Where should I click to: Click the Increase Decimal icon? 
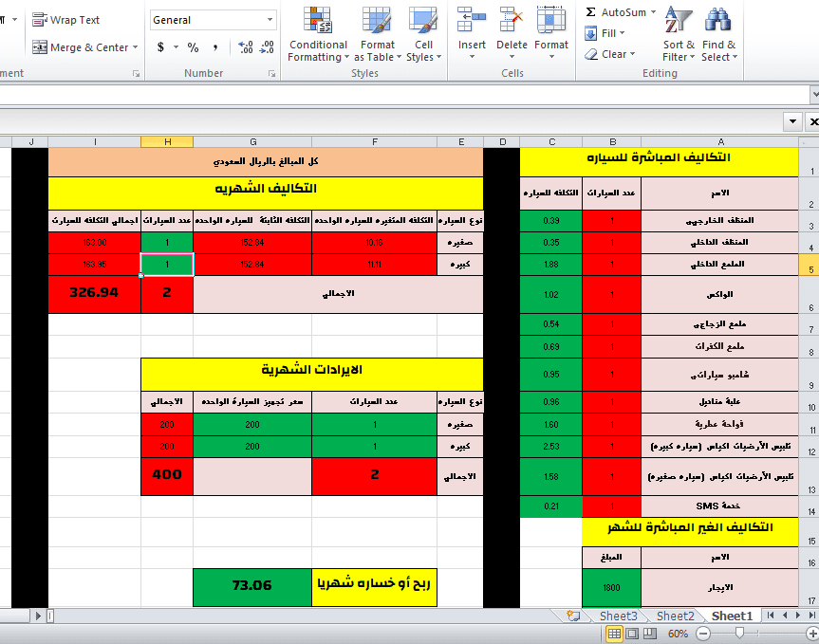246,47
